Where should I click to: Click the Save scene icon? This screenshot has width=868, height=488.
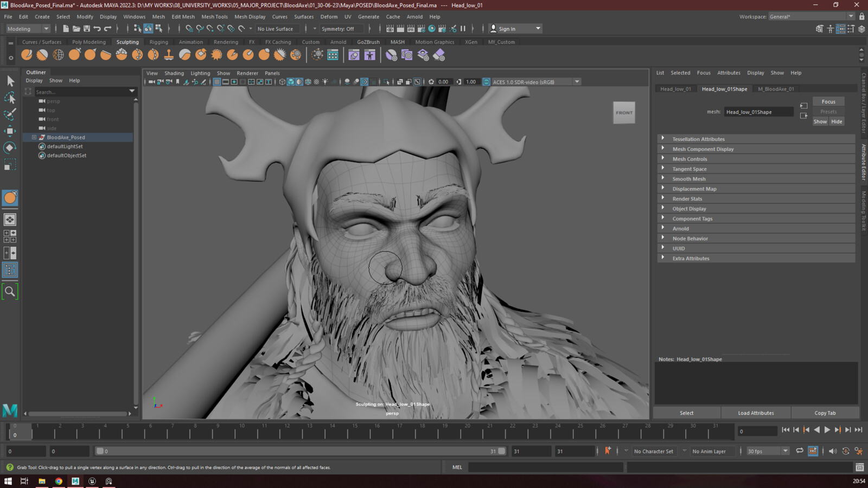pos(87,29)
